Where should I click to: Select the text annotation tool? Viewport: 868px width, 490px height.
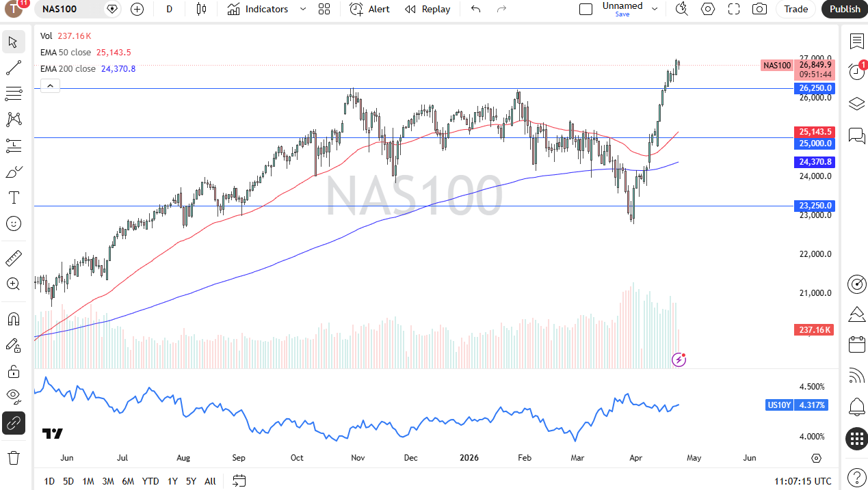[13, 198]
